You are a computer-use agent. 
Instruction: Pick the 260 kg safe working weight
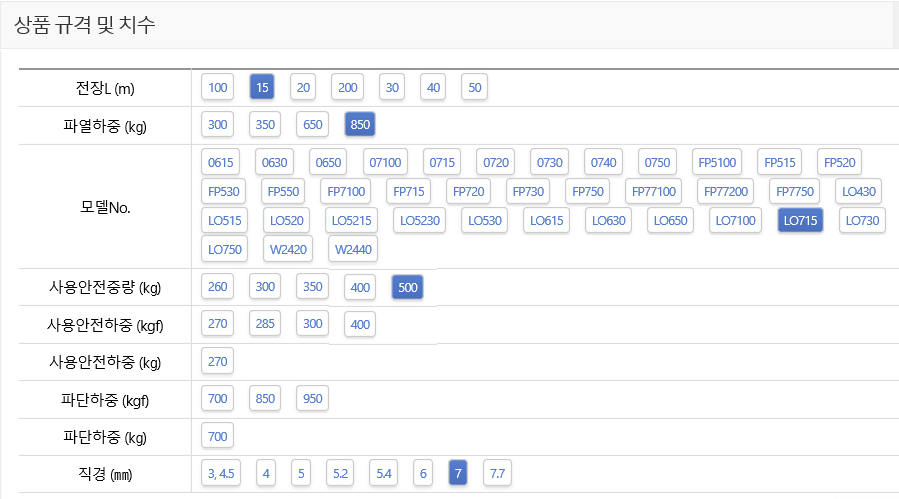point(218,287)
